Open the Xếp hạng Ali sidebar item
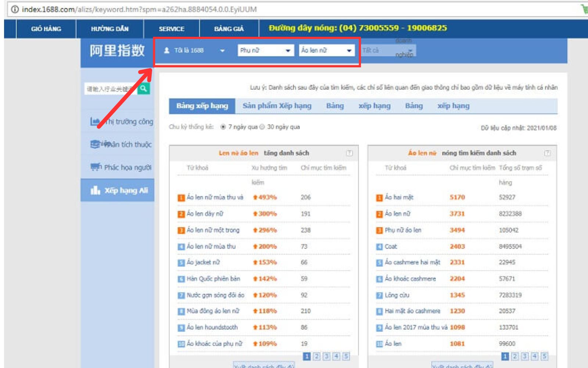This screenshot has height=368, width=588. click(x=118, y=190)
